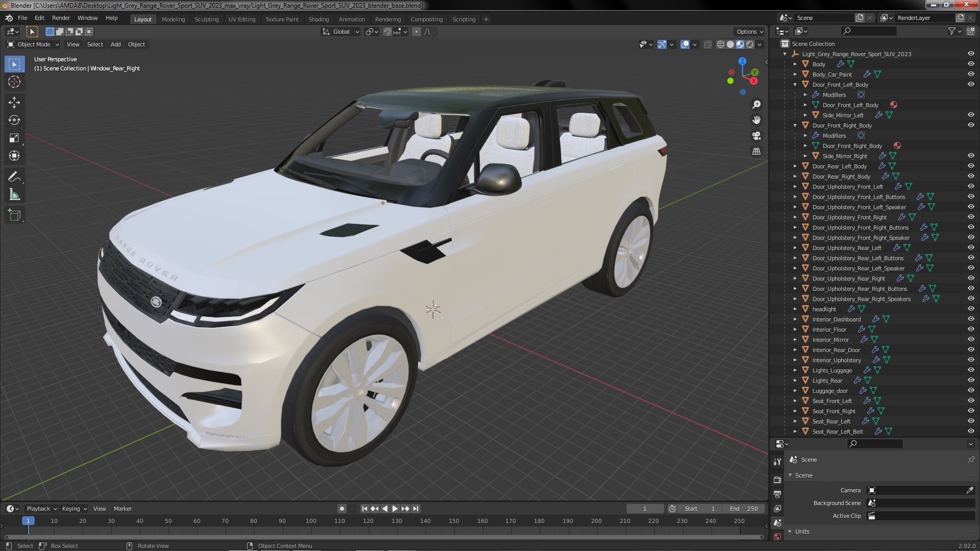This screenshot has width=980, height=551.
Task: Open the outliner filter funnel
Action: (952, 31)
